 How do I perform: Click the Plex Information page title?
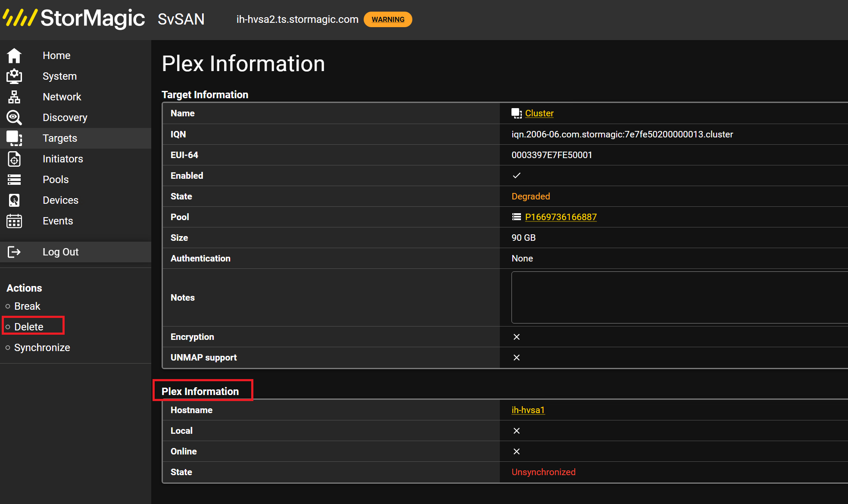243,64
